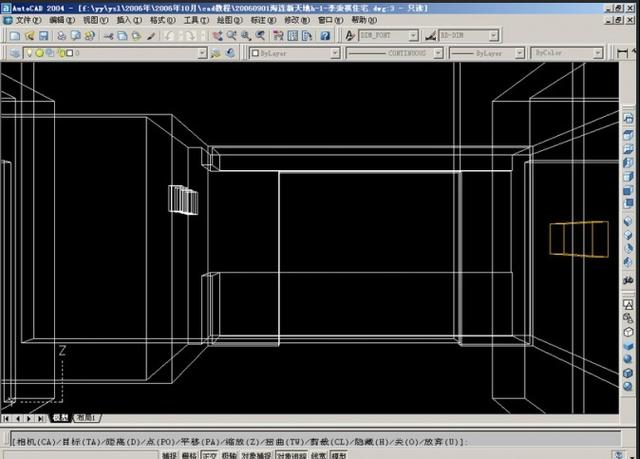Screen dimensions: 640x459
Task: Click the Layer Previous icon
Action: 230,53
